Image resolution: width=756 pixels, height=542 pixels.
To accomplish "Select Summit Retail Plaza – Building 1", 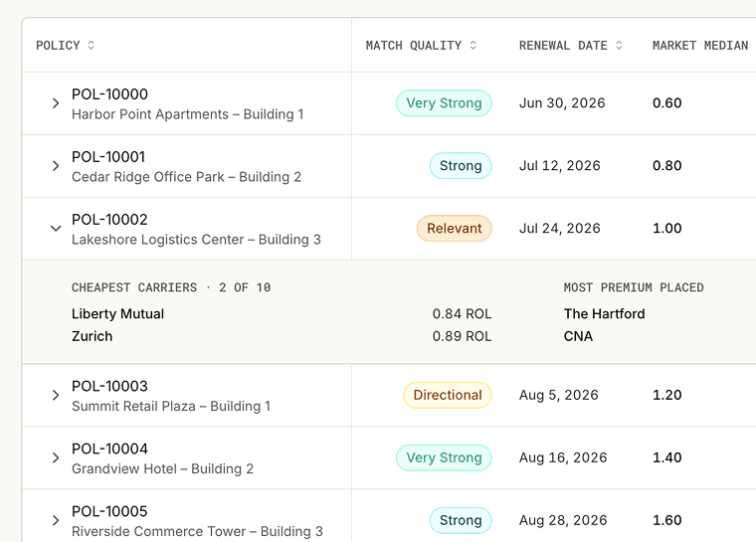I will pos(171,407).
